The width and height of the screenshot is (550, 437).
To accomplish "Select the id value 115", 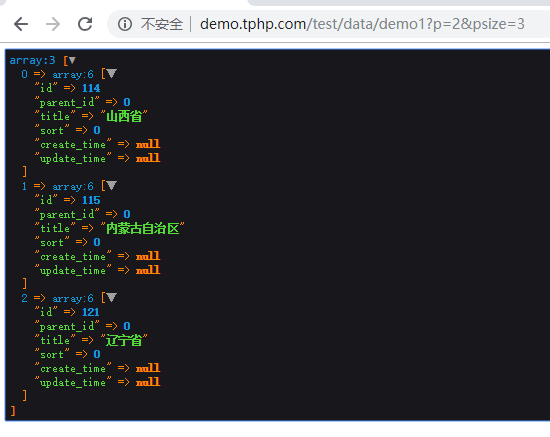I will pyautogui.click(x=91, y=200).
